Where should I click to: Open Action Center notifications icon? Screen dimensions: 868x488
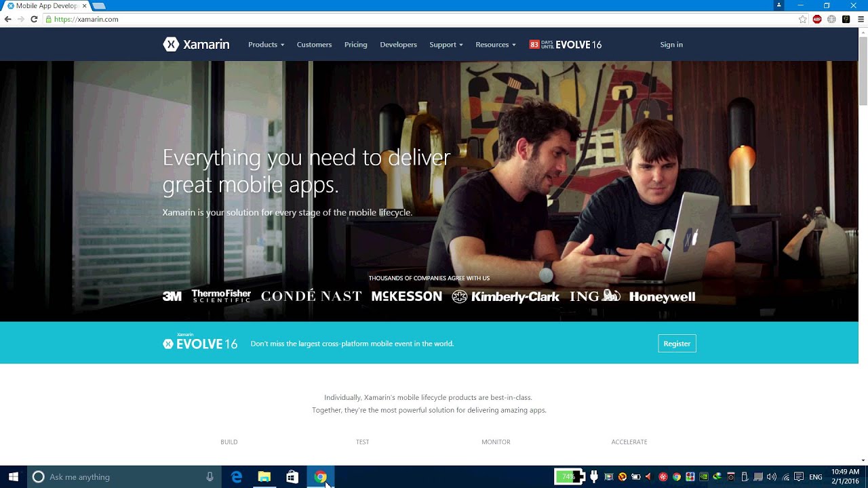click(x=799, y=477)
